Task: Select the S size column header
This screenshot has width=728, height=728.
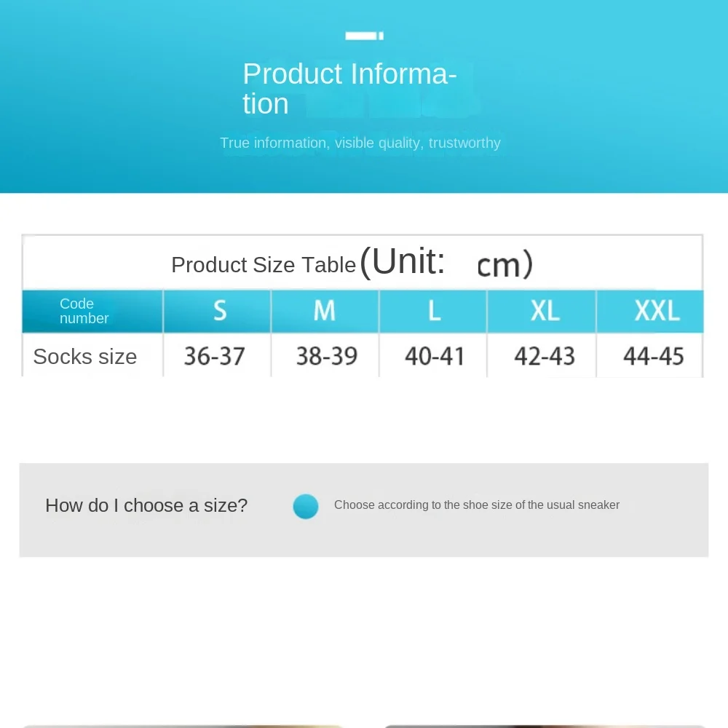Action: pos(217,311)
